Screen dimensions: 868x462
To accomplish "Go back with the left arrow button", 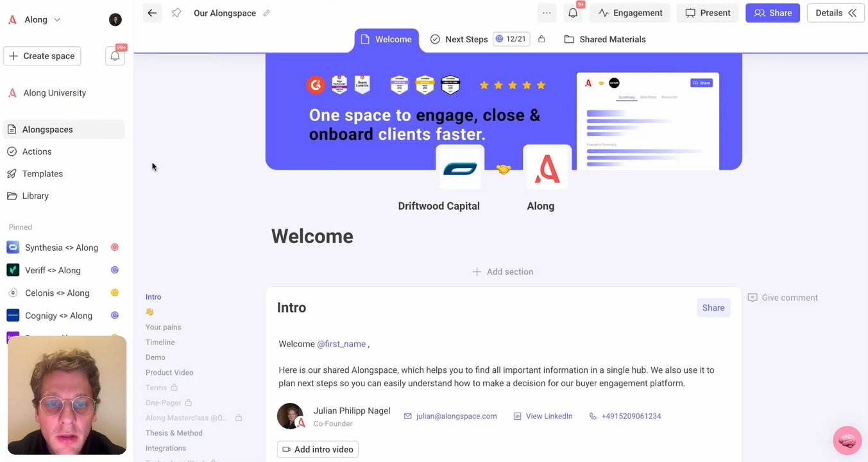I will coord(152,13).
